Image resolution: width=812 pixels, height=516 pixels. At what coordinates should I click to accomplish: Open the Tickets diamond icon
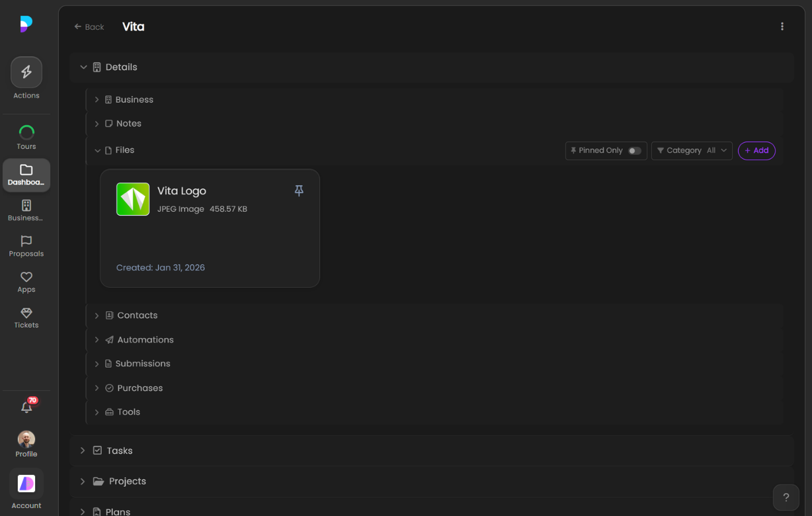tap(26, 313)
